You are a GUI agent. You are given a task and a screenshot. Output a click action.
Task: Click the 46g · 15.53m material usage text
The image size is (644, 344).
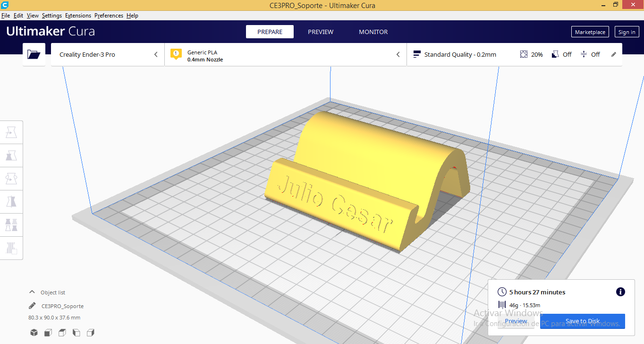pos(525,305)
